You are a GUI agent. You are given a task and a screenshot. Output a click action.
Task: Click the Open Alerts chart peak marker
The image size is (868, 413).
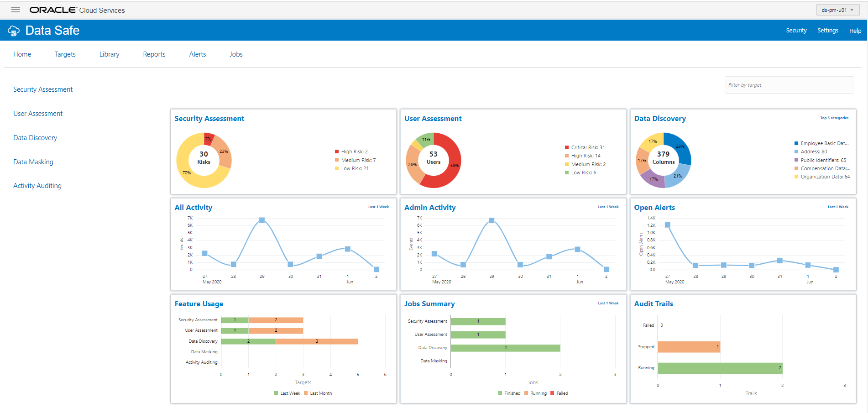pos(667,224)
